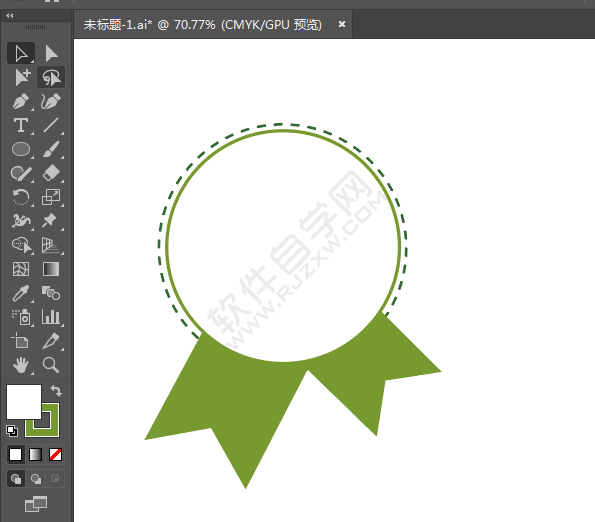The image size is (595, 522).
Task: Click the white Fill color swatch
Action: coord(24,402)
